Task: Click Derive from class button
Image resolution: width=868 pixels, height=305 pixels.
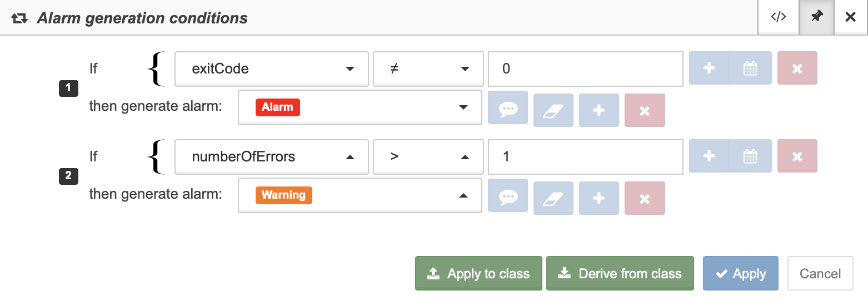Action: click(x=620, y=273)
